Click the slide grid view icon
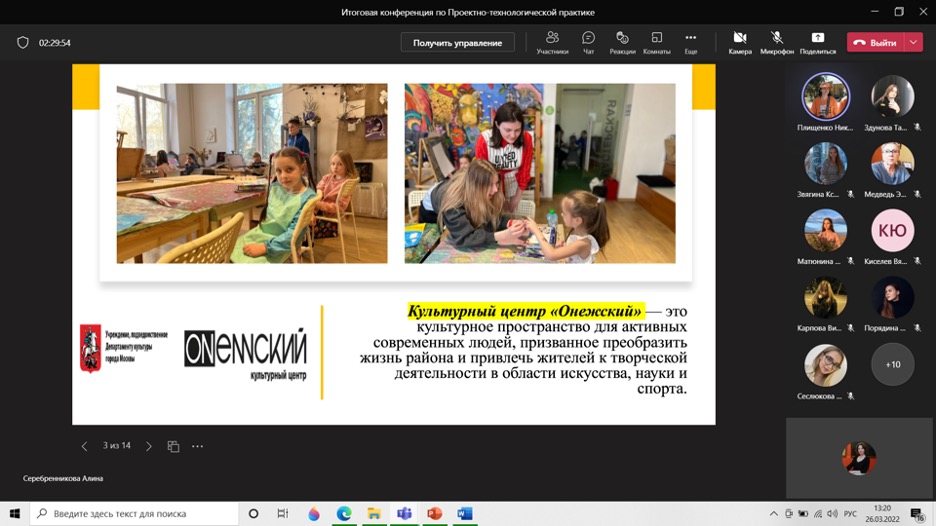 [x=173, y=446]
